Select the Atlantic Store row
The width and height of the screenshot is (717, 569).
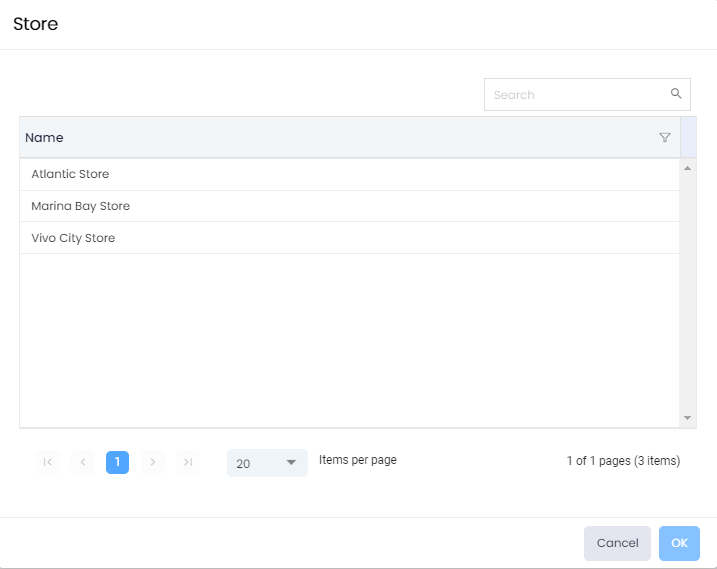point(70,174)
